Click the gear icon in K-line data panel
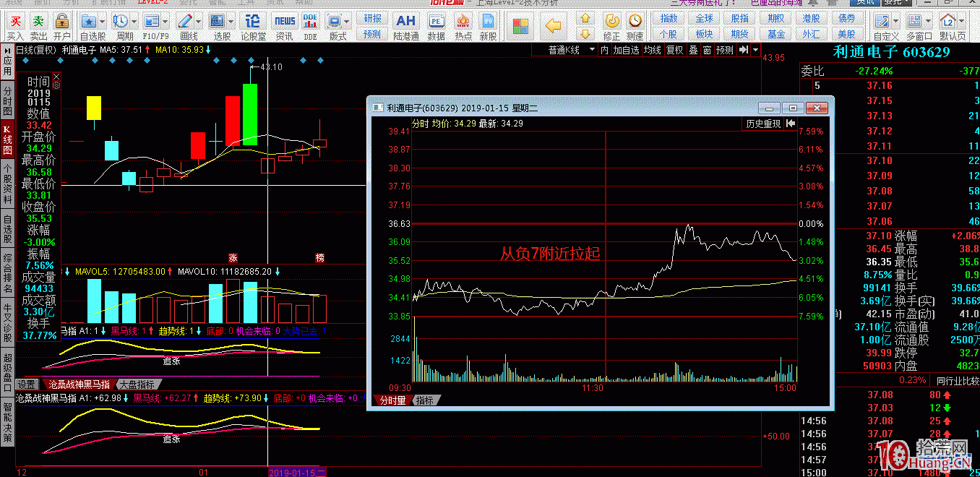Image resolution: width=980 pixels, height=477 pixels. (56, 85)
